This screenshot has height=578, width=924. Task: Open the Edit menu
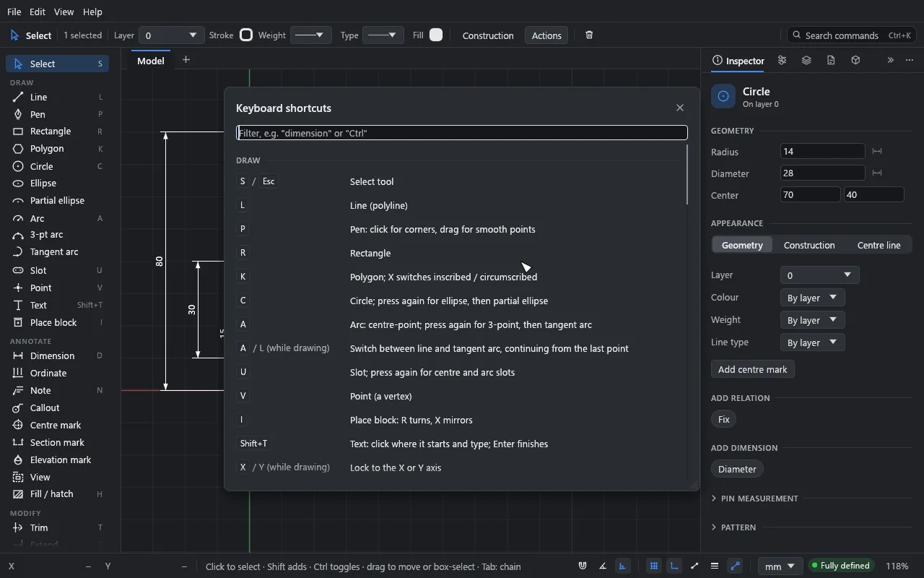(x=38, y=12)
